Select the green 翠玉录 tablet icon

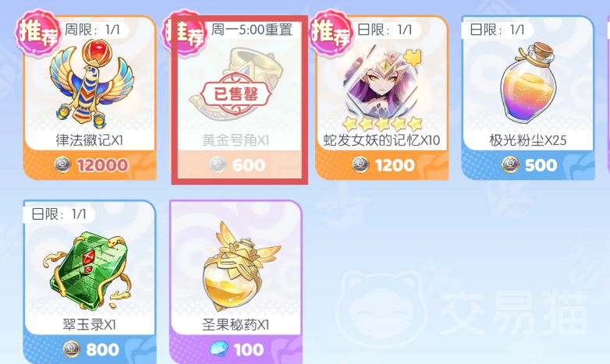[x=90, y=270]
